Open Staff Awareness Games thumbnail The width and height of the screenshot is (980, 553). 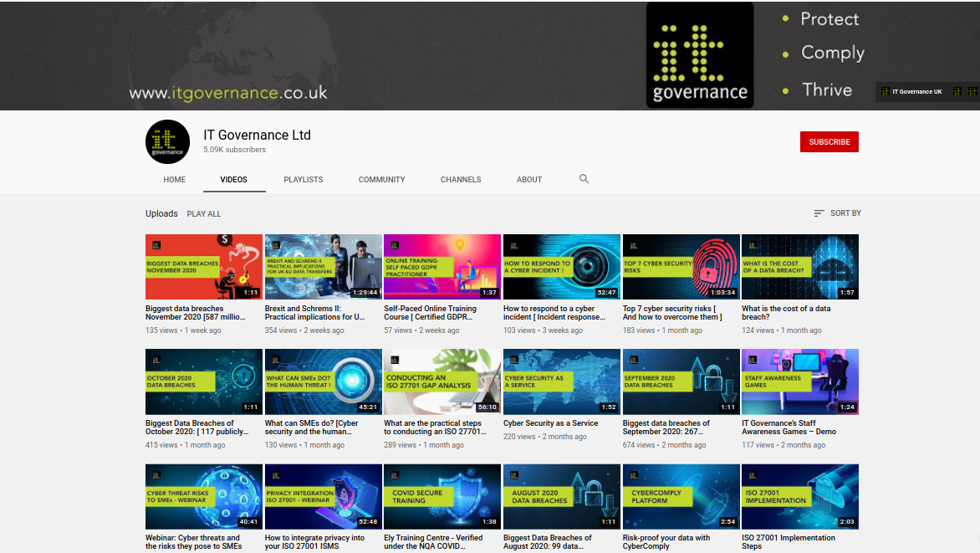pos(800,381)
